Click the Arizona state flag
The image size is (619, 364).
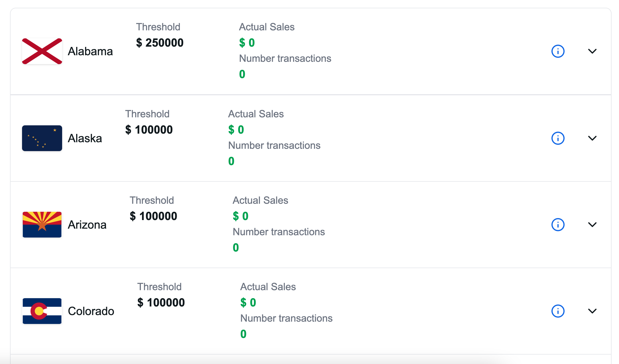point(42,225)
